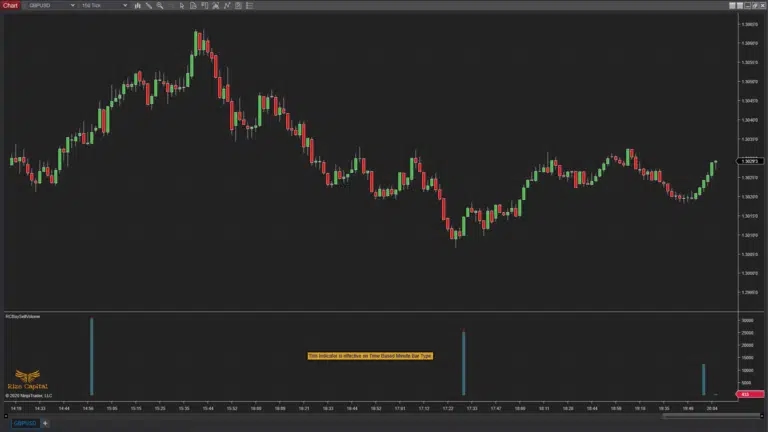
Task: Click the bar type chart style icon
Action: pos(137,5)
